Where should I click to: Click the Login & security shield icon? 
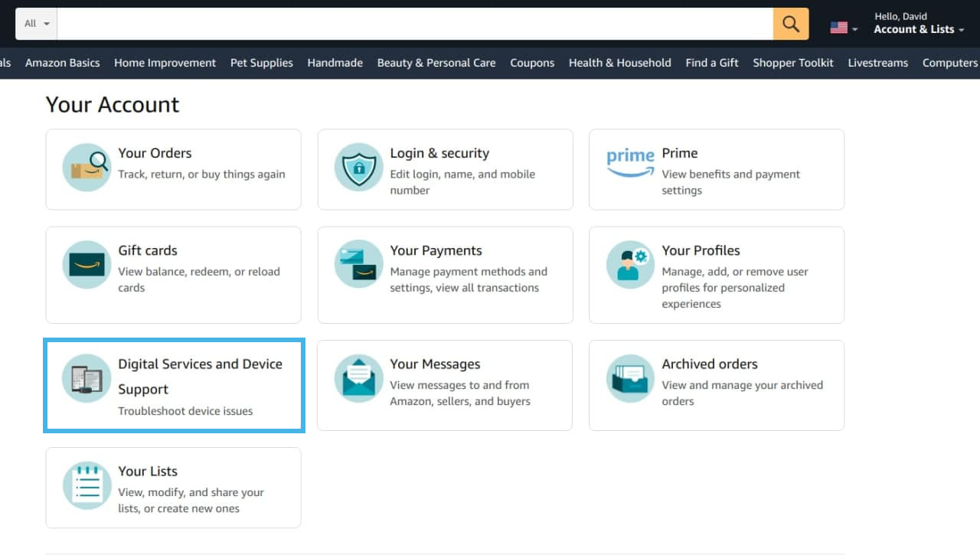click(x=359, y=167)
